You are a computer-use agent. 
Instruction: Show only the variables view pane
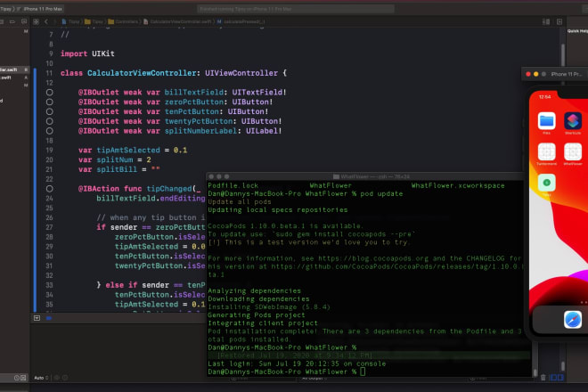(553, 378)
